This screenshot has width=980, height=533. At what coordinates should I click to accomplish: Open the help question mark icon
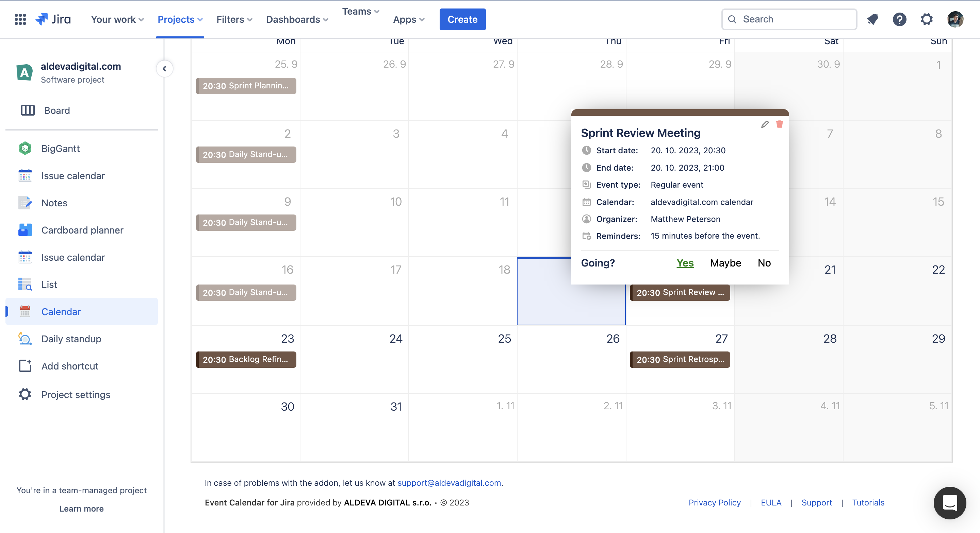tap(899, 19)
